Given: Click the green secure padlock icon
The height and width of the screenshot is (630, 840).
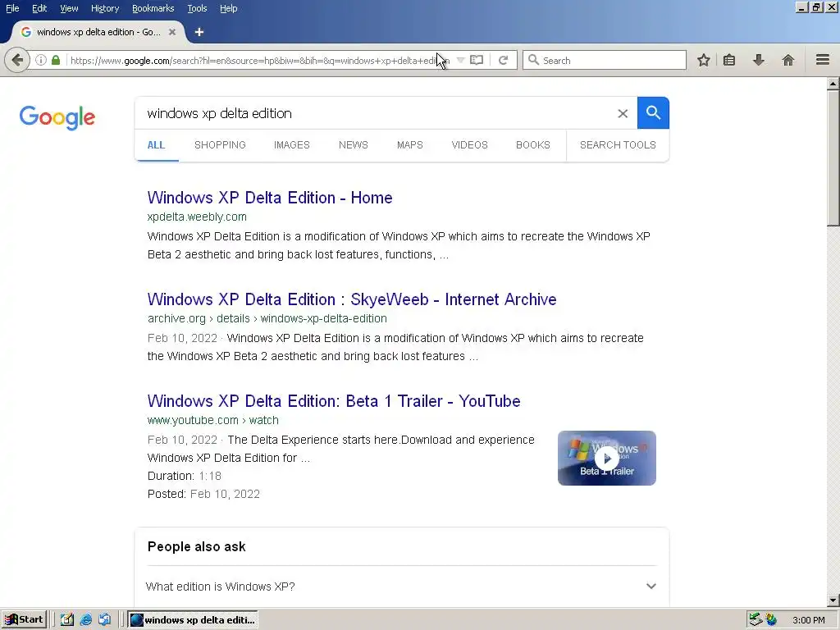Looking at the screenshot, I should tap(56, 60).
